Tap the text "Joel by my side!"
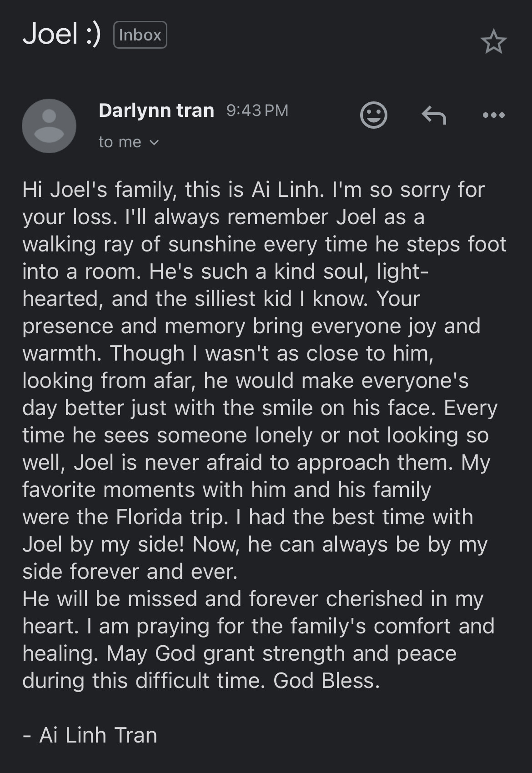 (103, 544)
